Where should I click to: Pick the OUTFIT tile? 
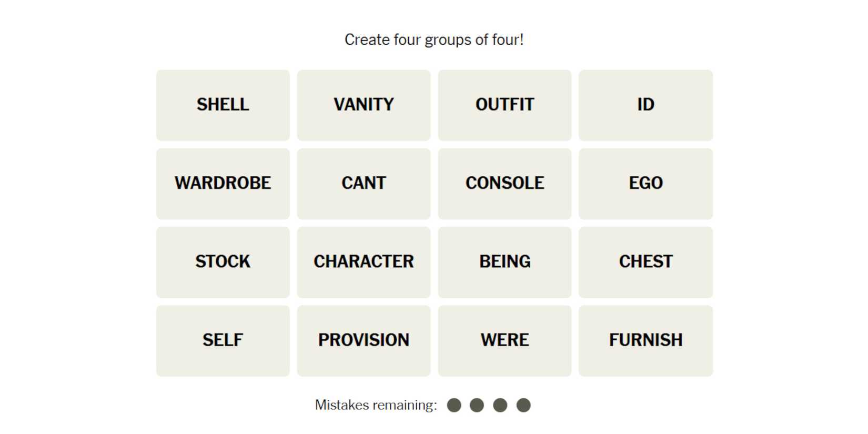tap(504, 105)
